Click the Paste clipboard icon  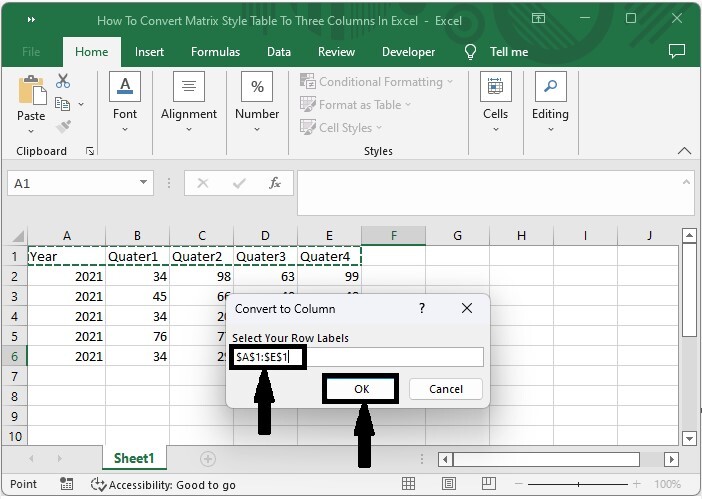tap(30, 91)
